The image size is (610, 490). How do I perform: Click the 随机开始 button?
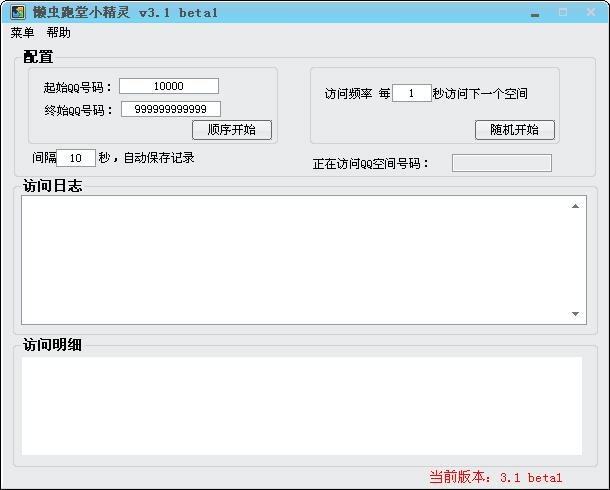pyautogui.click(x=515, y=130)
